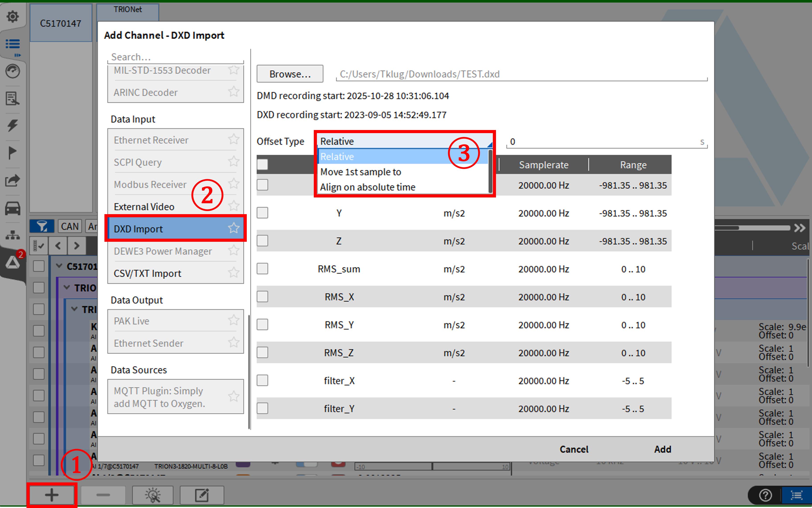Collapse the C5170147 tree node
The width and height of the screenshot is (812, 508).
[x=59, y=266]
